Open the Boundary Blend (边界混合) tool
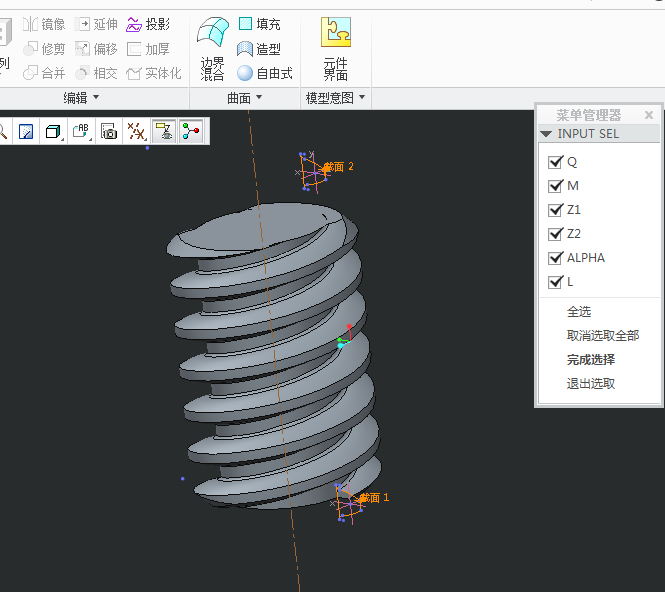This screenshot has height=592, width=665. (212, 49)
